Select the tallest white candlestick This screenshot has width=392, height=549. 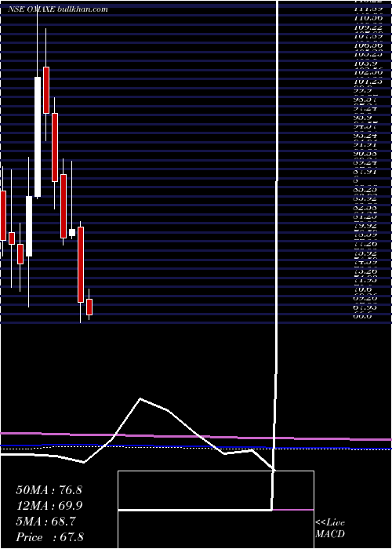[x=38, y=137]
